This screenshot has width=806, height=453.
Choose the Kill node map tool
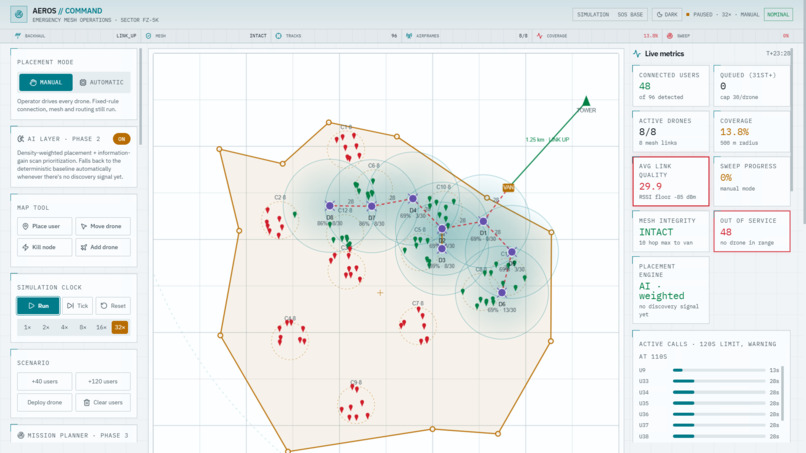click(45, 247)
